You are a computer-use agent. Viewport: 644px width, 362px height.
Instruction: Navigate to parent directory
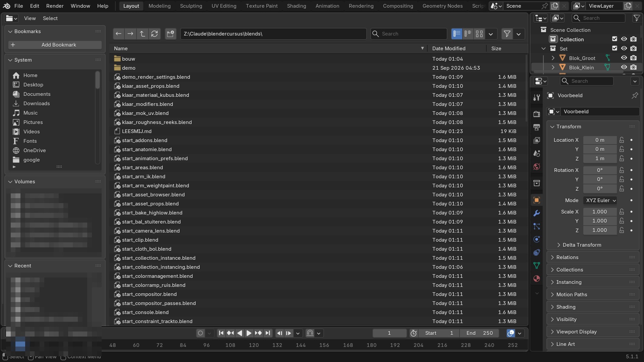(143, 34)
